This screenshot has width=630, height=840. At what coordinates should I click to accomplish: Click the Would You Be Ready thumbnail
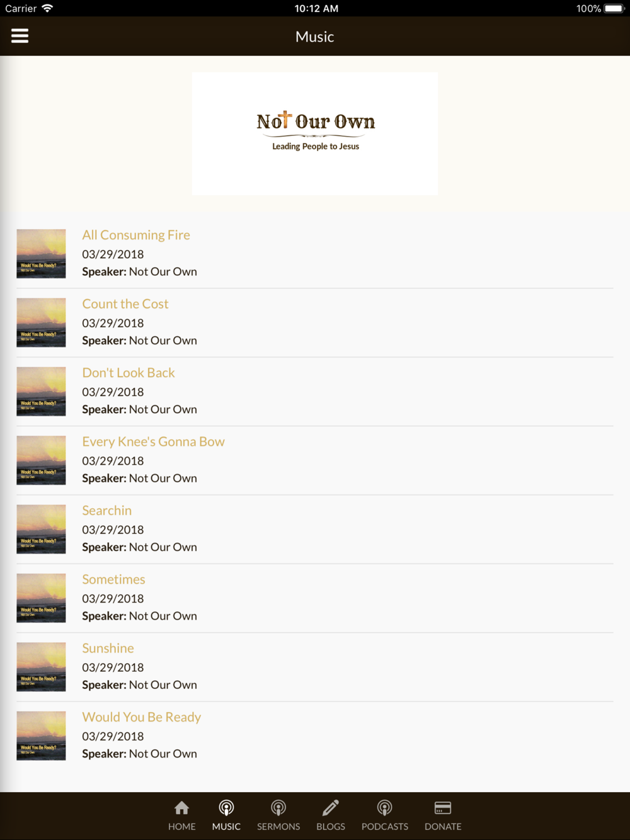point(41,735)
